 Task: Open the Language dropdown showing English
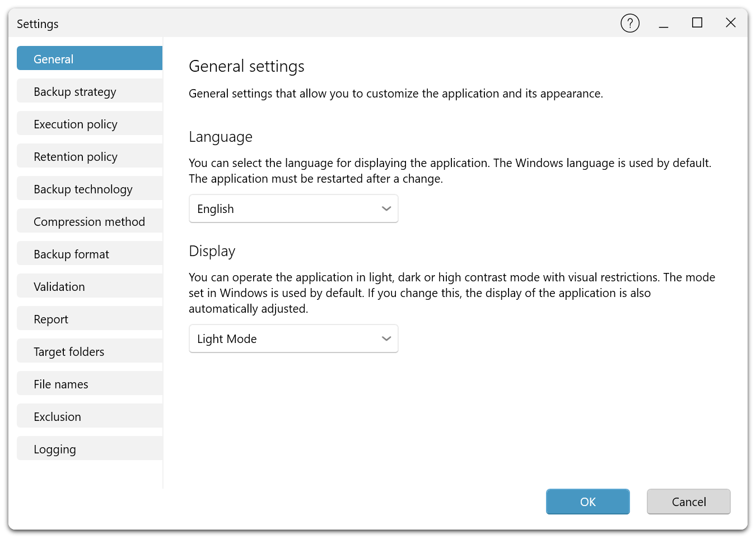point(293,209)
